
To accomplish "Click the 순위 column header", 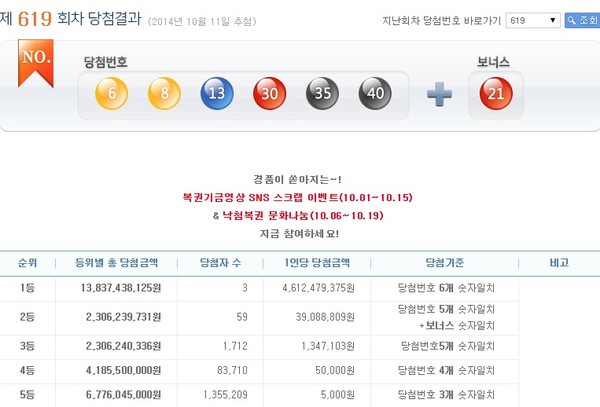I will (x=28, y=263).
